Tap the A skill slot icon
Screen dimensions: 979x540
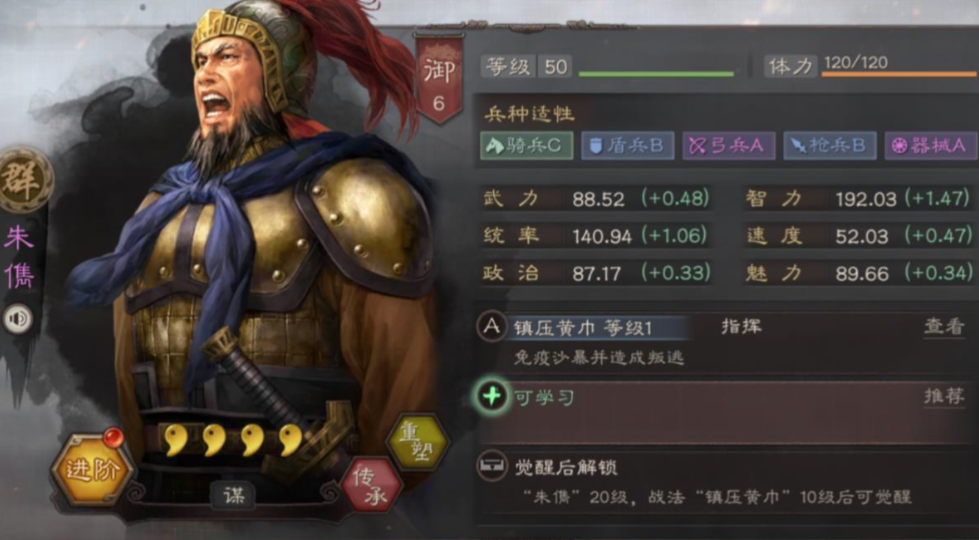point(491,327)
